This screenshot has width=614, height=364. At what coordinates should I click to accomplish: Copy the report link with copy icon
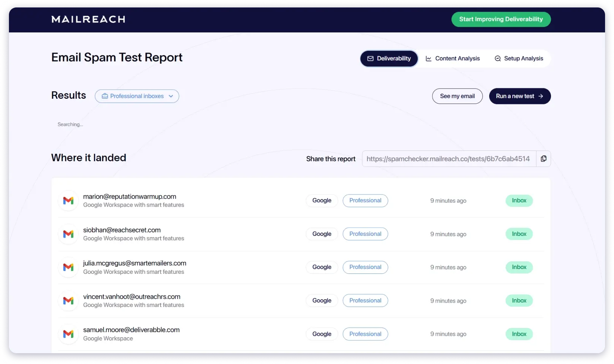pos(544,159)
